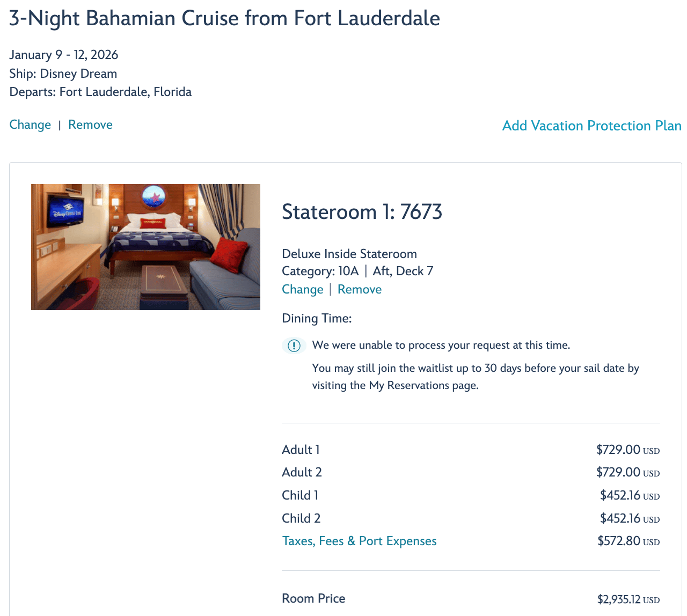Click the Dining Time label
This screenshot has height=616, width=687.
tap(317, 318)
